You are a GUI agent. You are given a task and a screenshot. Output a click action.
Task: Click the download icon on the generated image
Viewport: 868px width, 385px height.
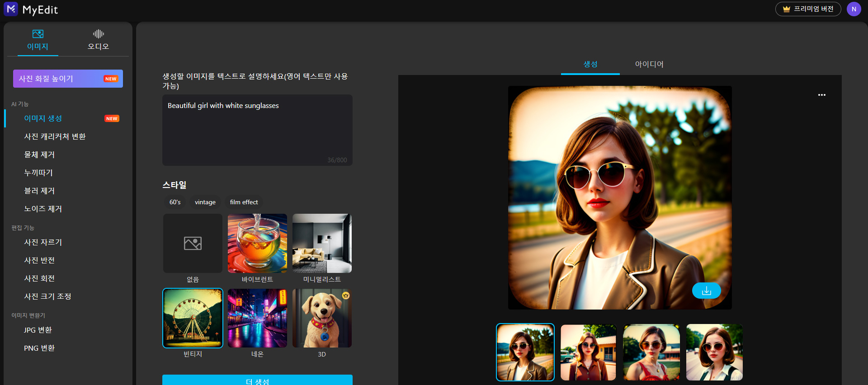click(706, 291)
